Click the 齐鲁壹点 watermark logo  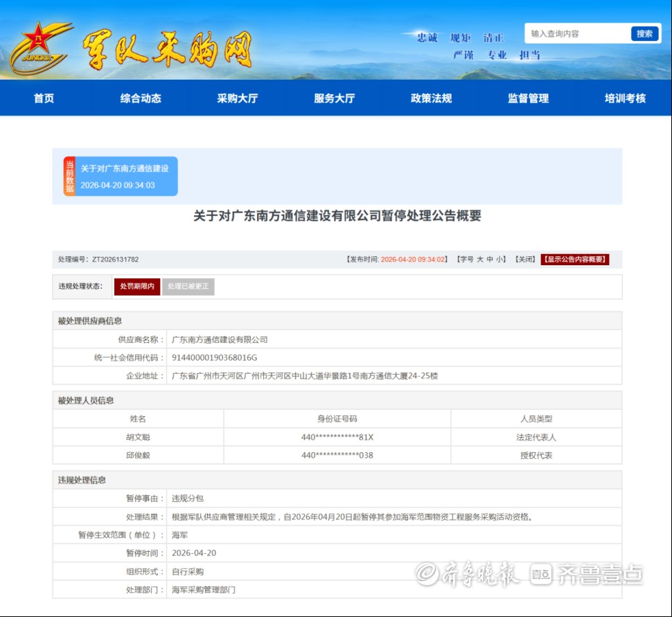point(587,573)
